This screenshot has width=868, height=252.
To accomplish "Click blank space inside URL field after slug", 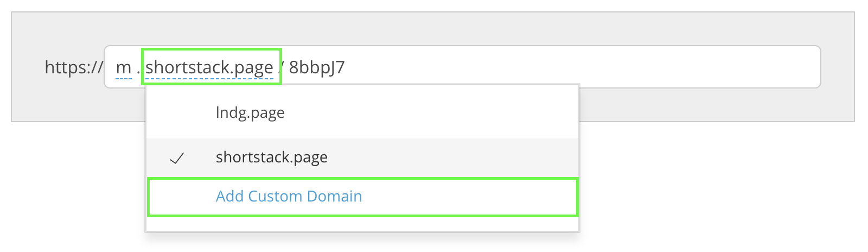I will [x=580, y=67].
